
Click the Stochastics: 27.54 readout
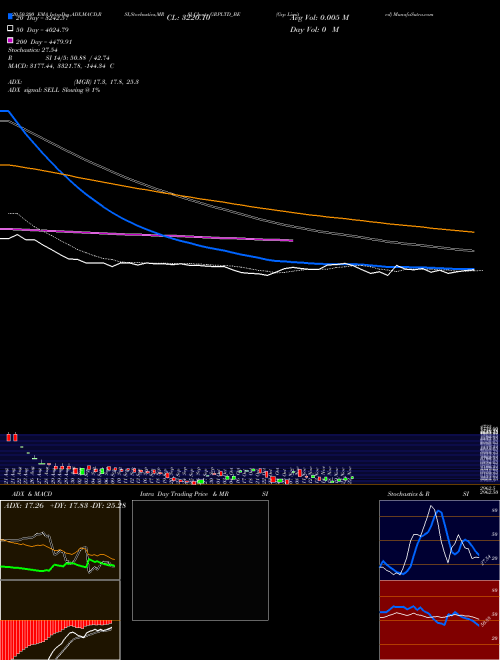pyautogui.click(x=32, y=50)
